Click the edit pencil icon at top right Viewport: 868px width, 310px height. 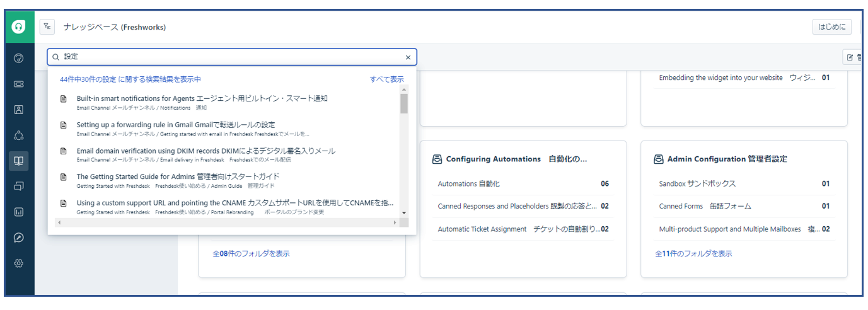click(850, 57)
